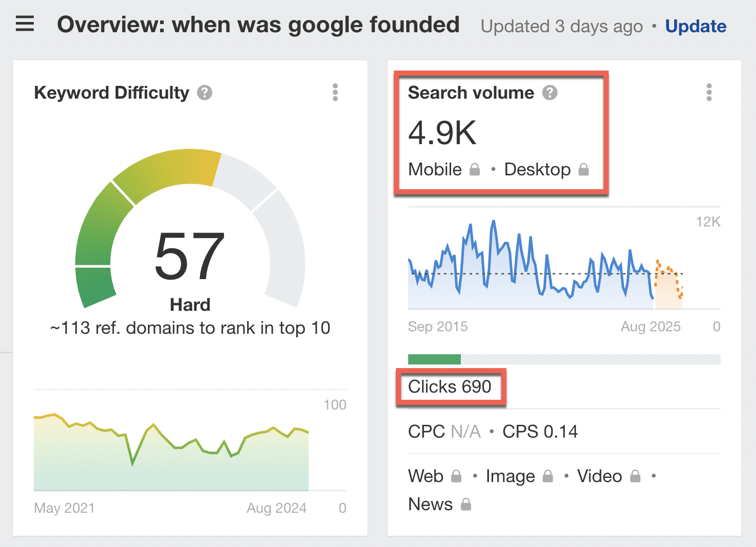This screenshot has height=547, width=756.
Task: Click the lock icon beside Image
Action: (x=548, y=476)
